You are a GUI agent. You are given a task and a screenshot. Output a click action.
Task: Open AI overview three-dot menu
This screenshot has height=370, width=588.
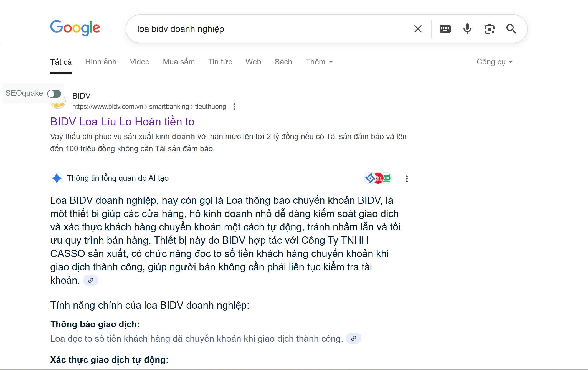point(407,179)
